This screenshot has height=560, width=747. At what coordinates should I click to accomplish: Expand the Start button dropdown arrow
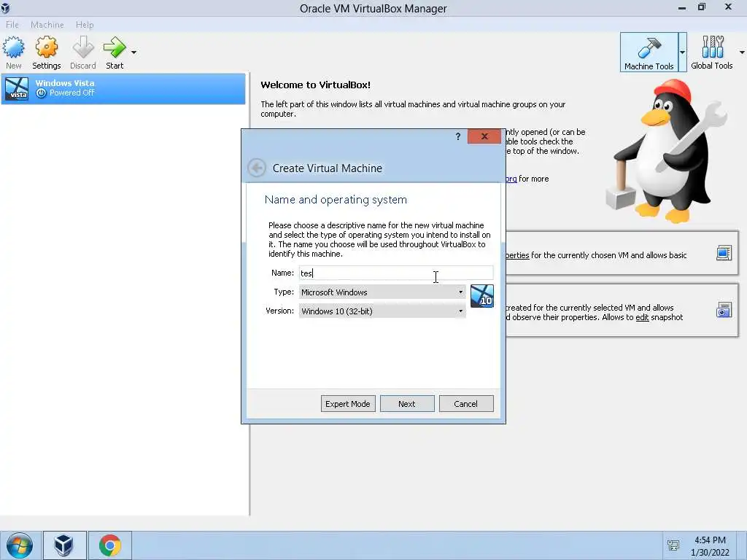coord(134,52)
